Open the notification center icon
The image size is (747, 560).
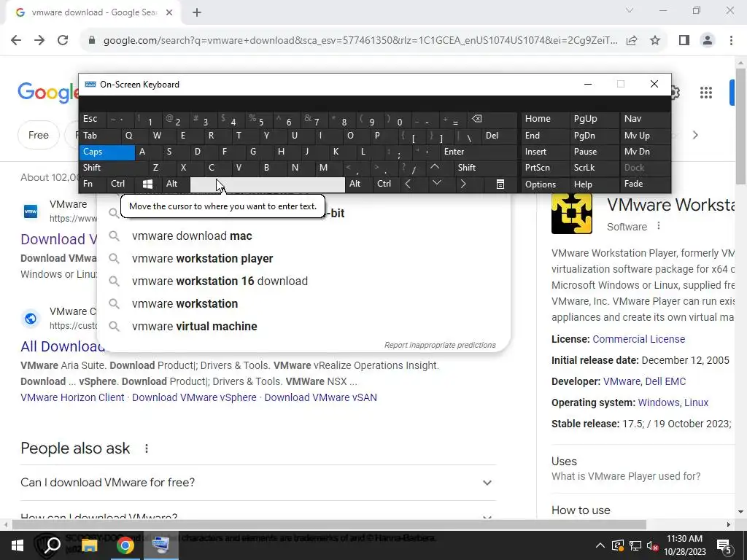(724, 545)
